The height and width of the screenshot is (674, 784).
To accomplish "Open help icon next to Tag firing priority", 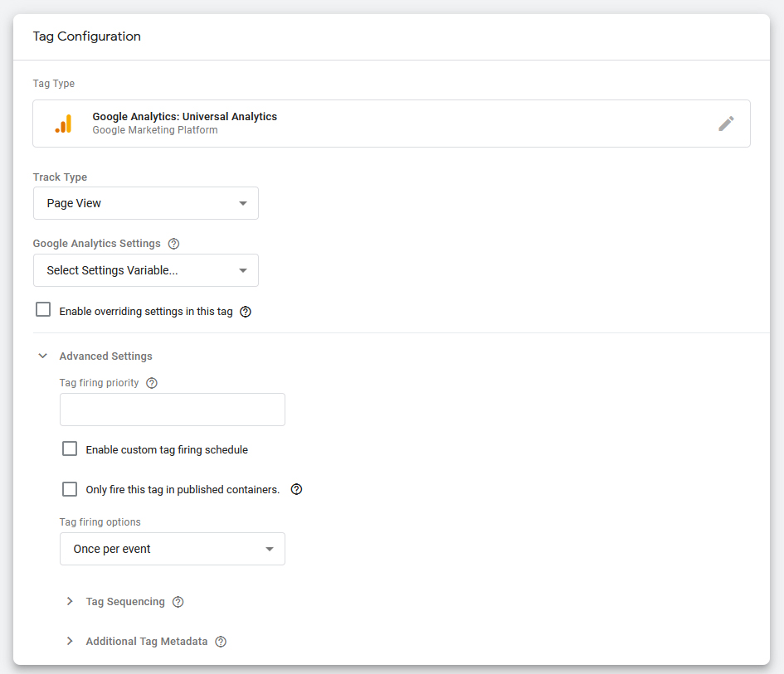I will coord(152,383).
